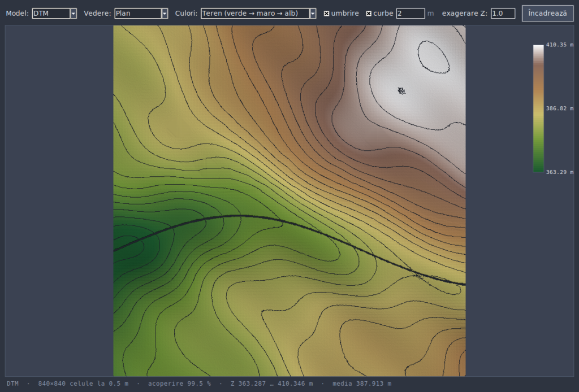Click the Model: label
The width and height of the screenshot is (579, 392).
tap(18, 14)
